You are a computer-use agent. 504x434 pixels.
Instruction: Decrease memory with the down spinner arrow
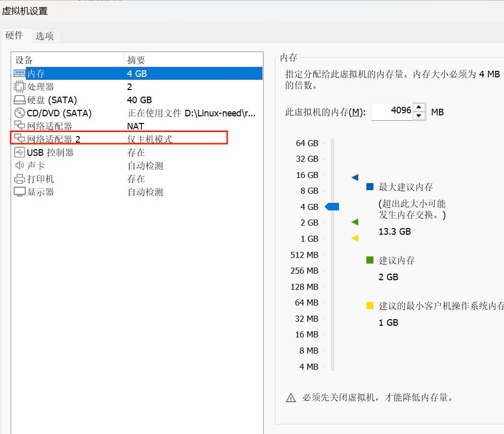419,116
